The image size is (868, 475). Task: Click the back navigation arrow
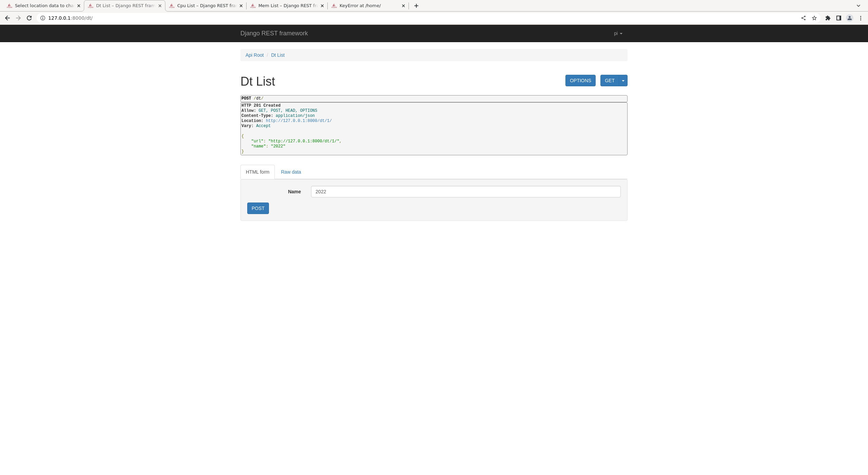(7, 18)
